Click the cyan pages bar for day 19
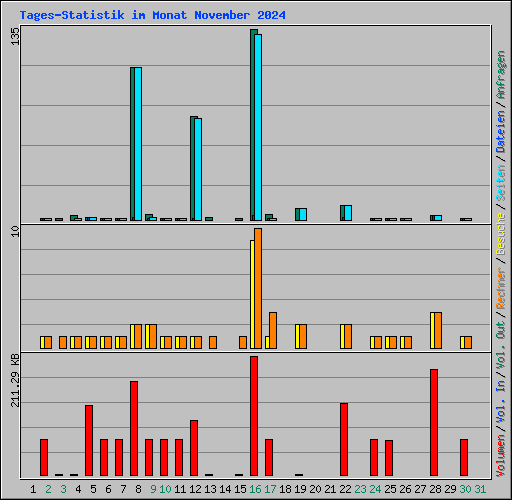Viewport: 512px width, 500px height. tap(303, 215)
